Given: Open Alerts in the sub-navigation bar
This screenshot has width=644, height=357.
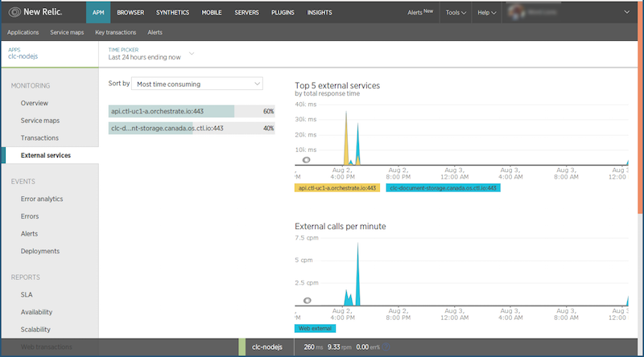Looking at the screenshot, I should tap(155, 32).
